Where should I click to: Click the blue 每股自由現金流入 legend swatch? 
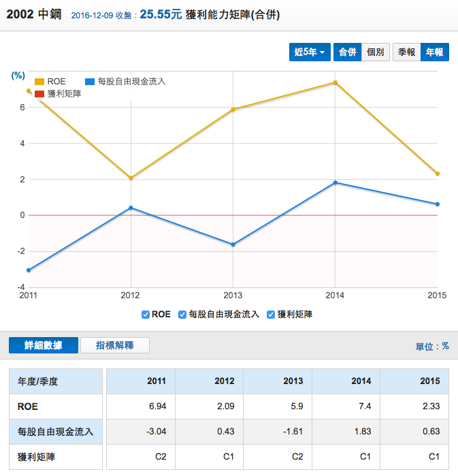tap(89, 82)
